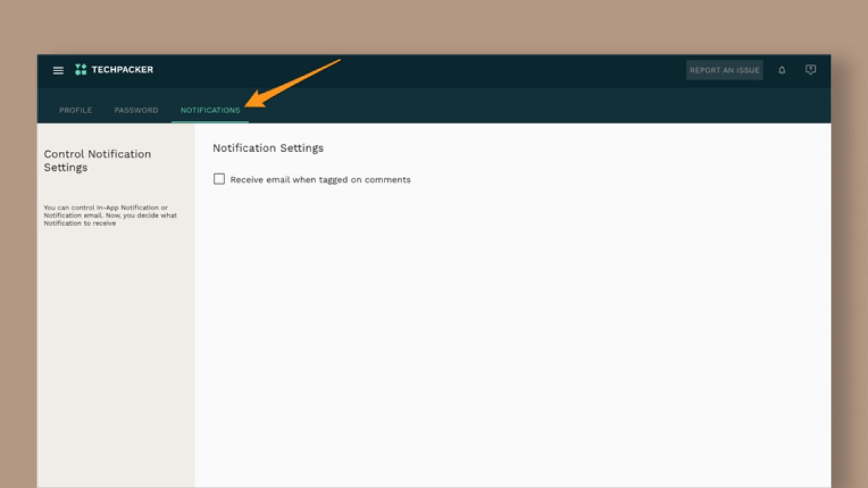Switch to the Profile tab
Screen dimensions: 868x488
(x=76, y=110)
